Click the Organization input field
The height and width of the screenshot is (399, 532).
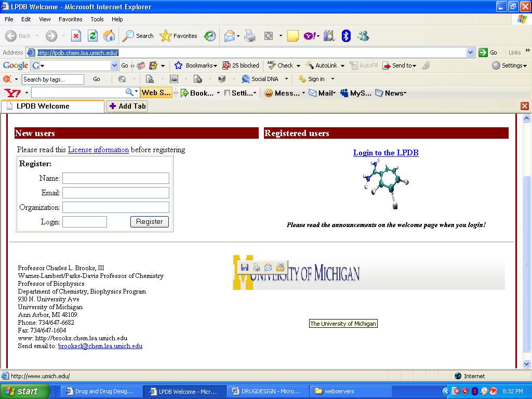click(116, 207)
